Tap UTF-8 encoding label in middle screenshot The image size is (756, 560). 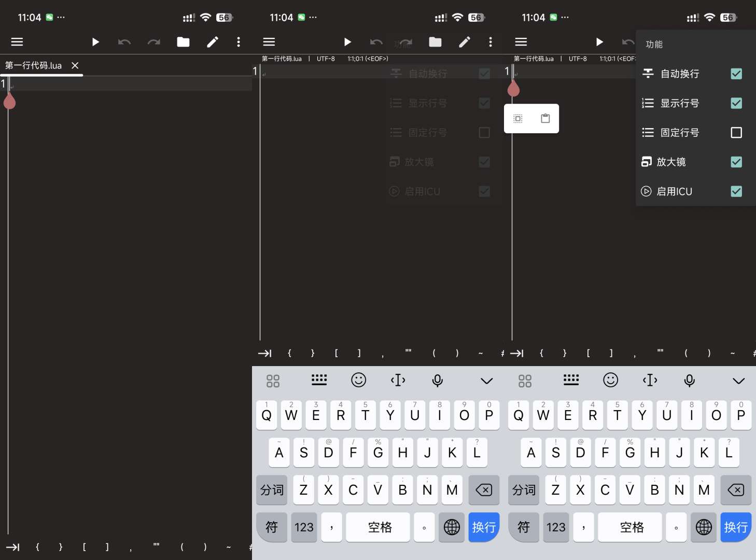pyautogui.click(x=326, y=59)
